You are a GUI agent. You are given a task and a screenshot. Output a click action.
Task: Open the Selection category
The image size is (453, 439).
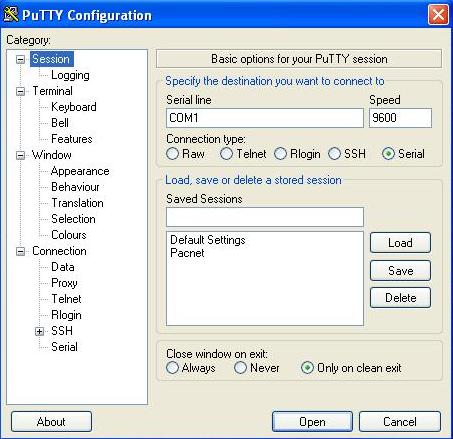point(73,219)
